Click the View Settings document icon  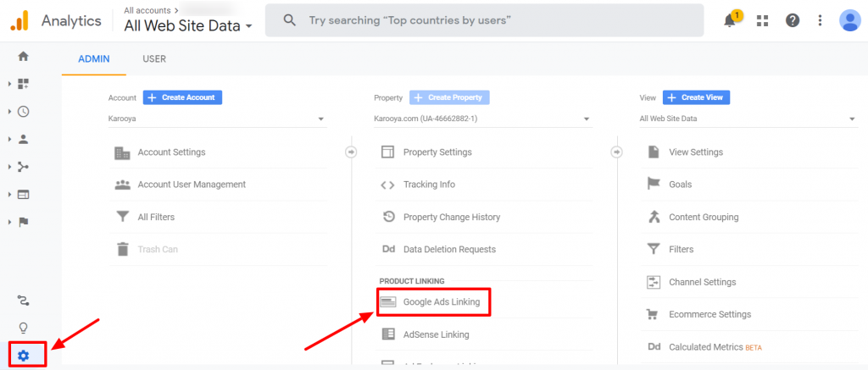coord(654,152)
